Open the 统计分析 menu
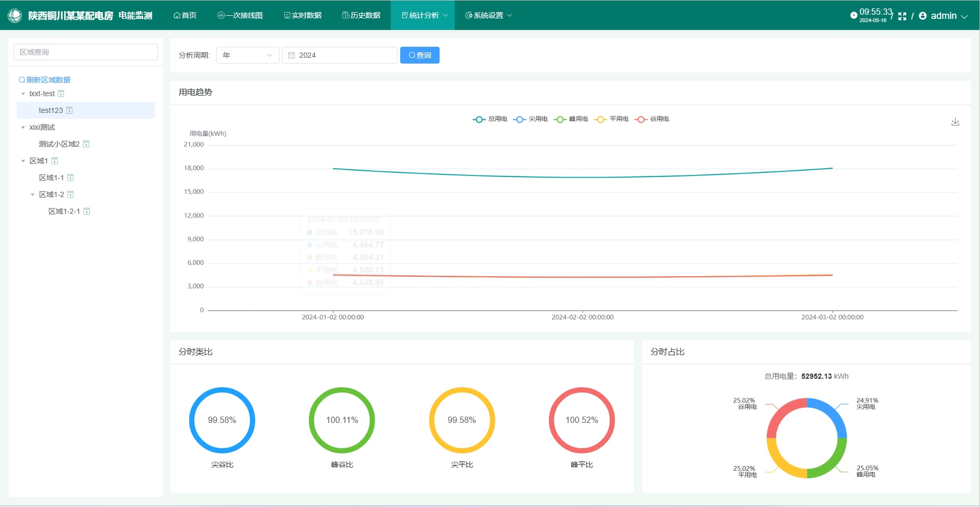 pyautogui.click(x=423, y=15)
